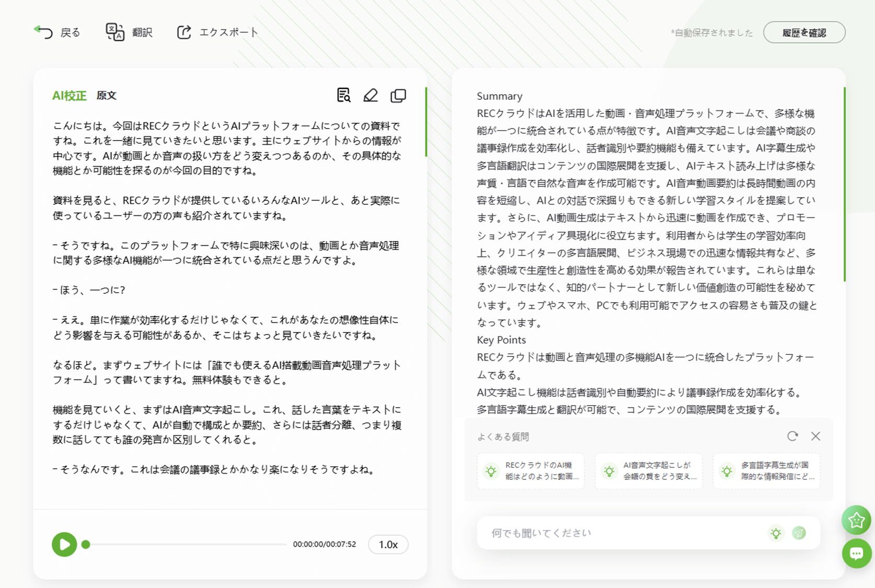This screenshot has width=875, height=588.
Task: Refresh the よくある質問 suggestions
Action: 792,436
